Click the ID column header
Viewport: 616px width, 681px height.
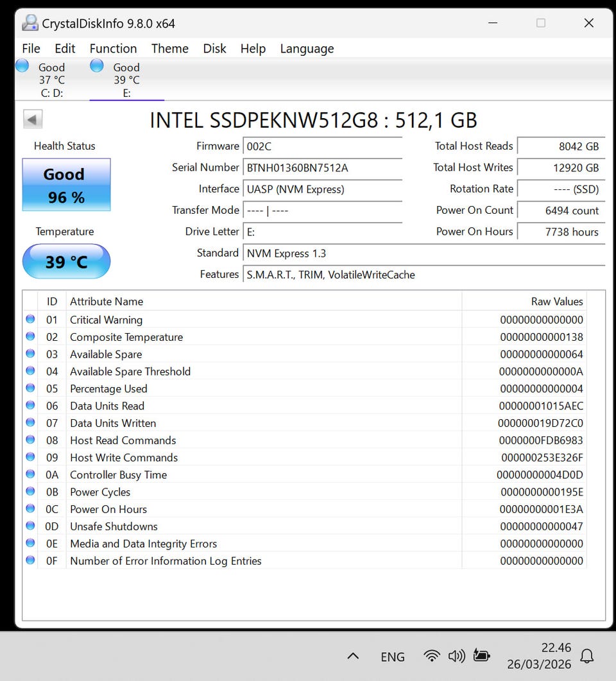click(x=52, y=302)
